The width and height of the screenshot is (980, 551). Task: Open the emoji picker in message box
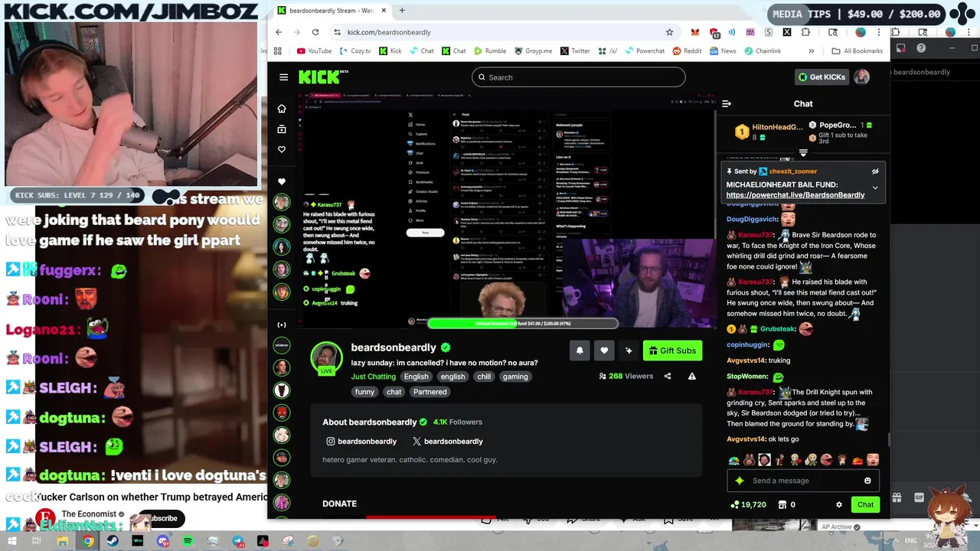click(867, 481)
